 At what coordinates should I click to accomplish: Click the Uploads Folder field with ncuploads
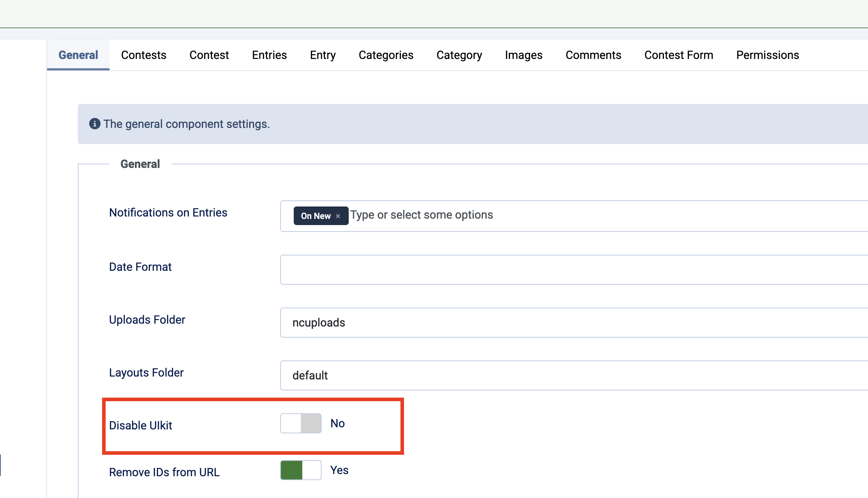tap(571, 323)
